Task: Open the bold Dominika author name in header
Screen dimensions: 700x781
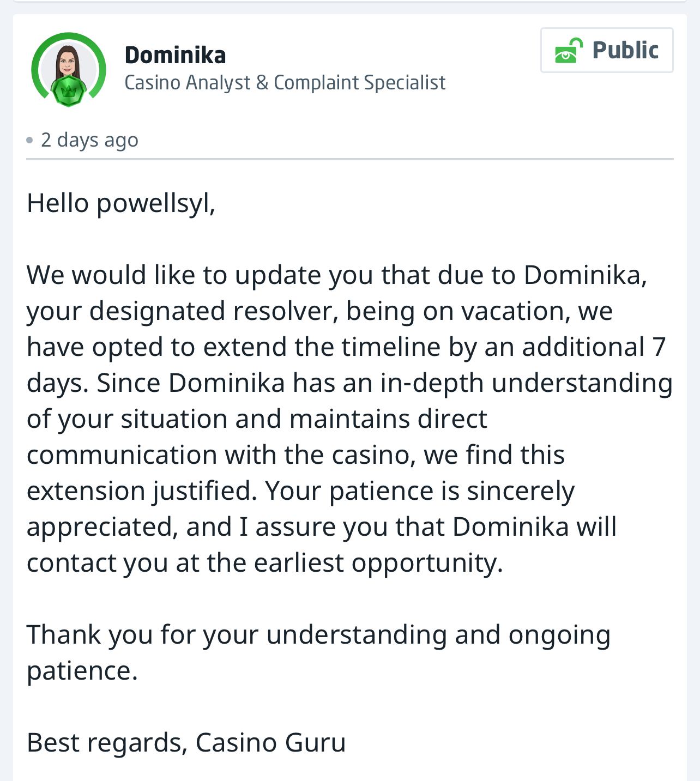Action: coord(175,55)
